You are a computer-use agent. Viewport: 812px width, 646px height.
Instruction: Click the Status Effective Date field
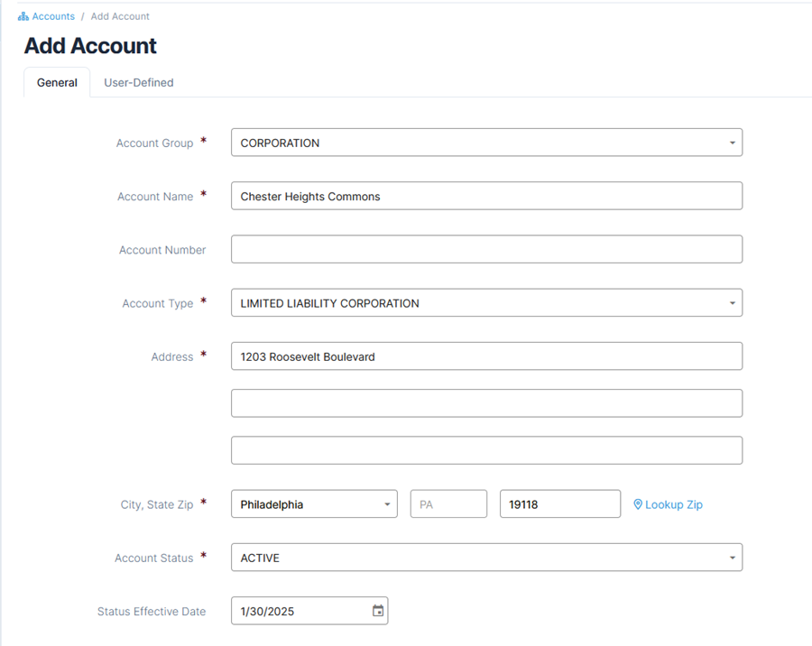pyautogui.click(x=309, y=611)
